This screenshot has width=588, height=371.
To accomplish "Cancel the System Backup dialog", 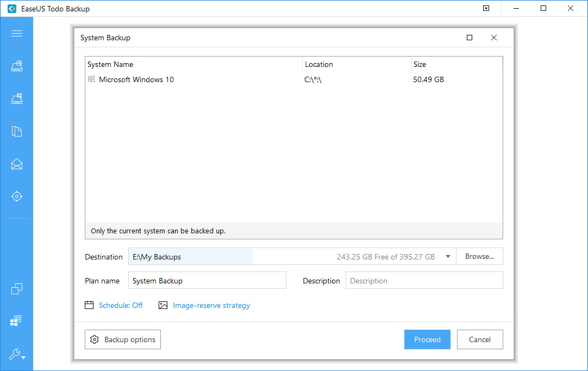I will tap(480, 339).
